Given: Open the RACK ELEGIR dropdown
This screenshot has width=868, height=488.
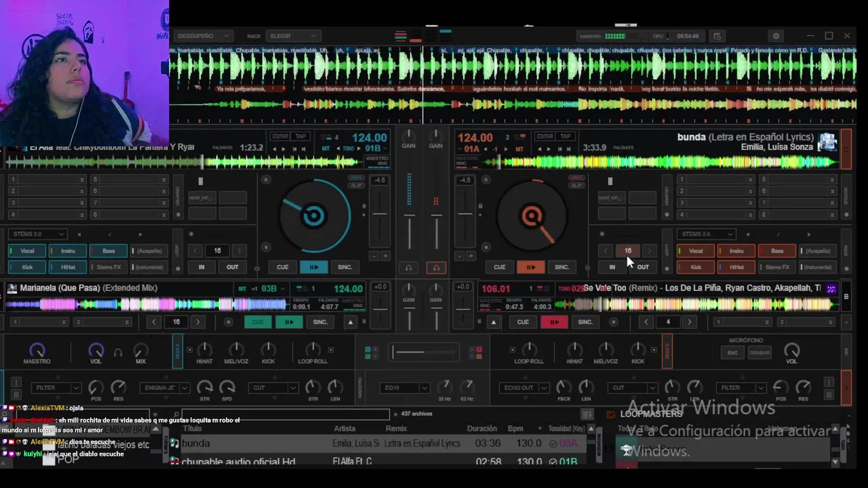Looking at the screenshot, I should 293,36.
